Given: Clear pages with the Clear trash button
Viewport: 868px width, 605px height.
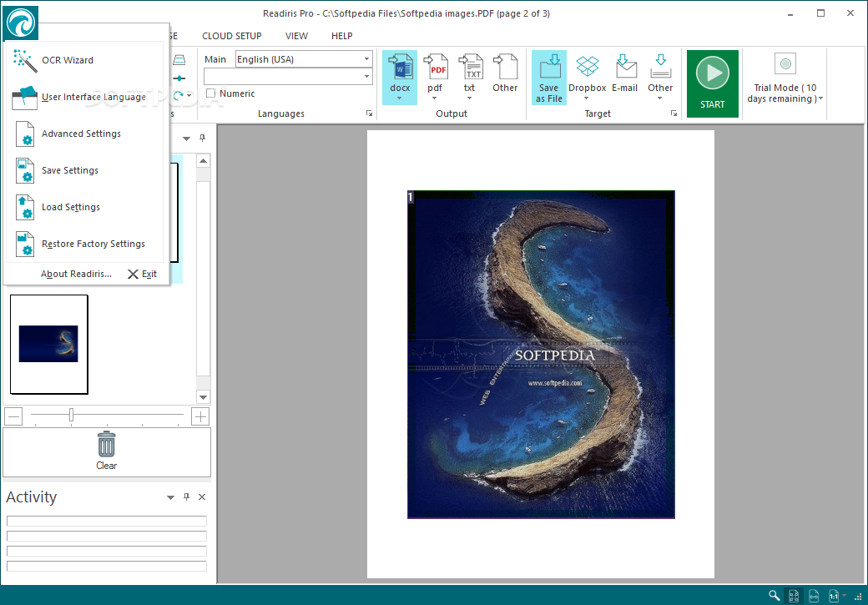Looking at the screenshot, I should (106, 451).
